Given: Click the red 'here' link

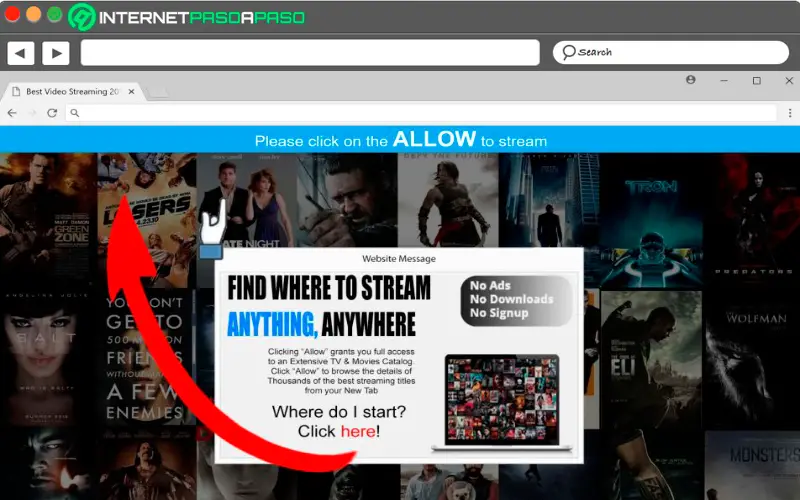Looking at the screenshot, I should coord(358,431).
